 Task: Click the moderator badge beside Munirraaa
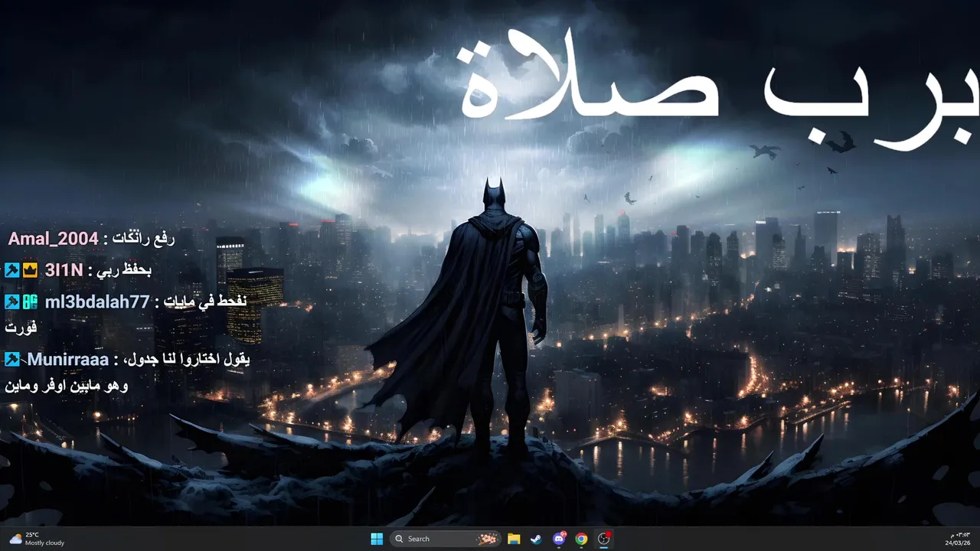click(11, 359)
